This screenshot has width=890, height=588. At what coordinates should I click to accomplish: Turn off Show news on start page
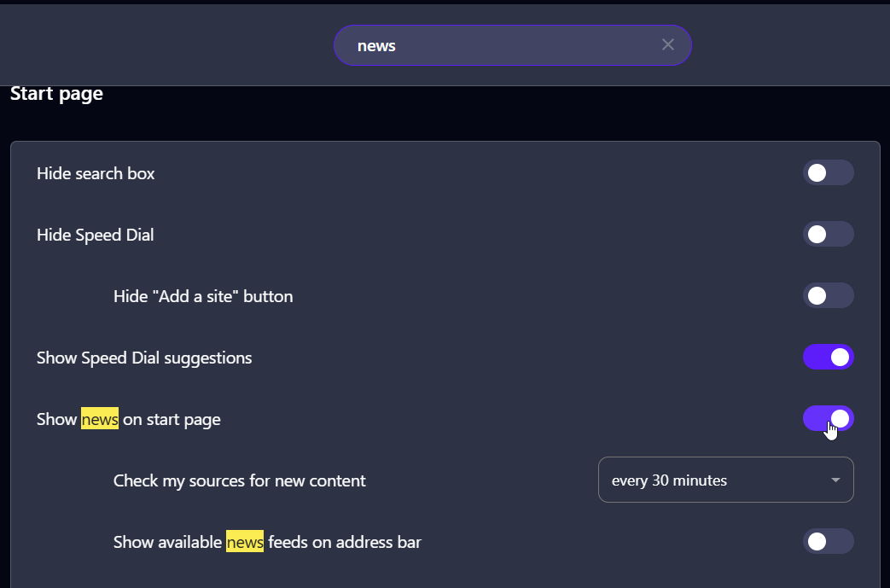[x=828, y=419]
